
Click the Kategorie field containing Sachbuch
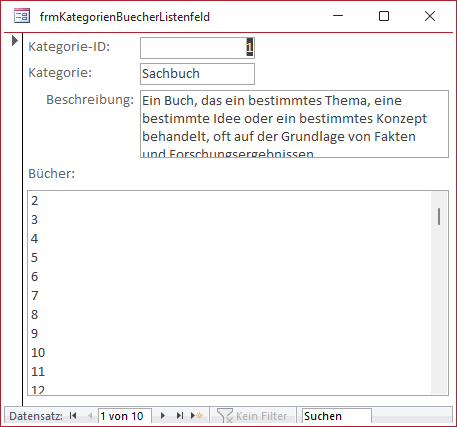coord(197,74)
